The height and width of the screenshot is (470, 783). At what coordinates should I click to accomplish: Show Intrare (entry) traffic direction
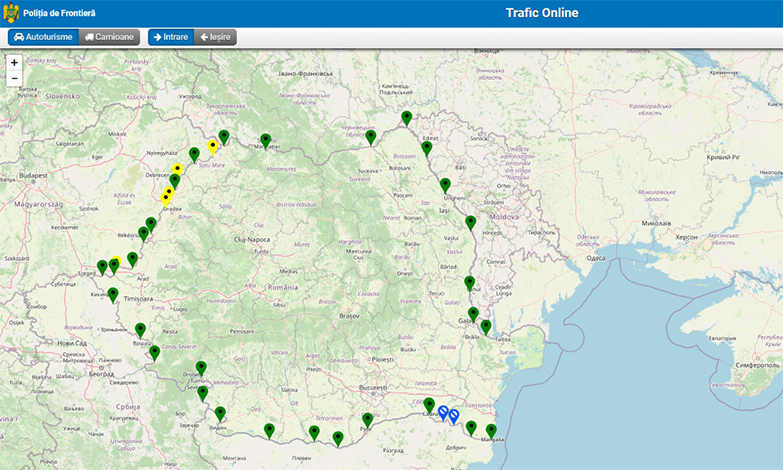(170, 37)
